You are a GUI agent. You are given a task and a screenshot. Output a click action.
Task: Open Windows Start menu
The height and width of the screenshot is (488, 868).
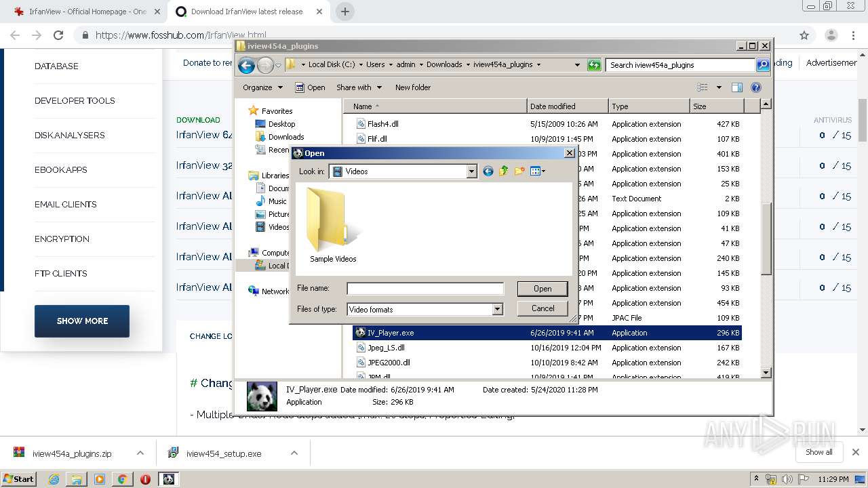click(18, 479)
